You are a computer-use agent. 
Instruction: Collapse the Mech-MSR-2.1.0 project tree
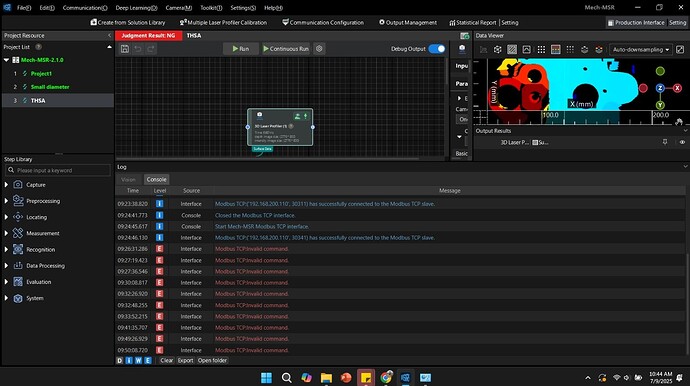(6, 60)
